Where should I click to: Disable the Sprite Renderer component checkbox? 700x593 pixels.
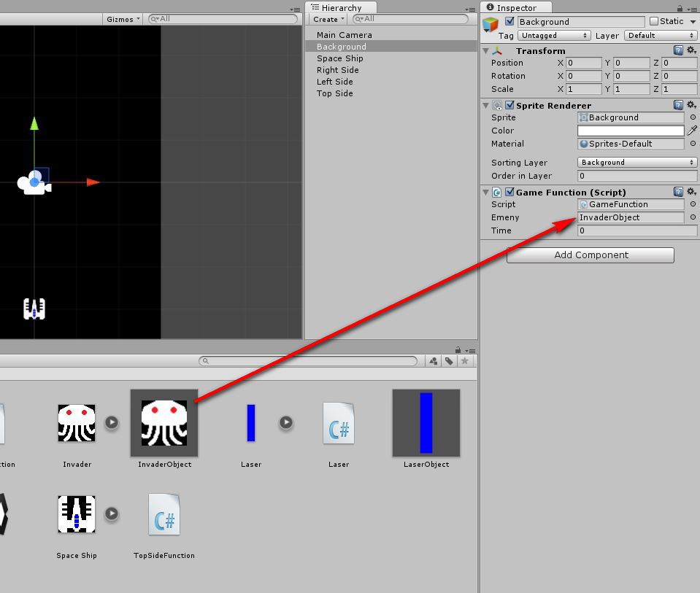click(x=509, y=105)
